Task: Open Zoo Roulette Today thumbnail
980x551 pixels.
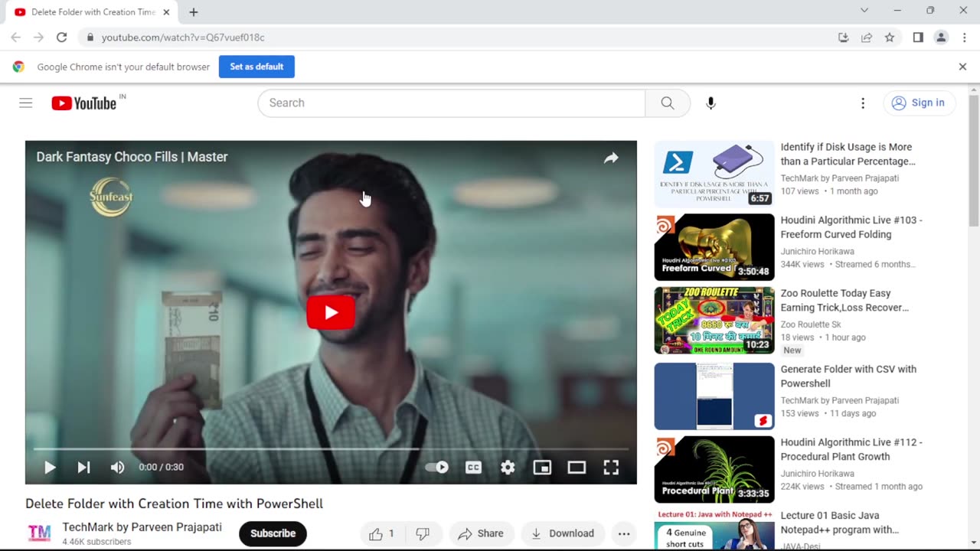Action: 714,321
